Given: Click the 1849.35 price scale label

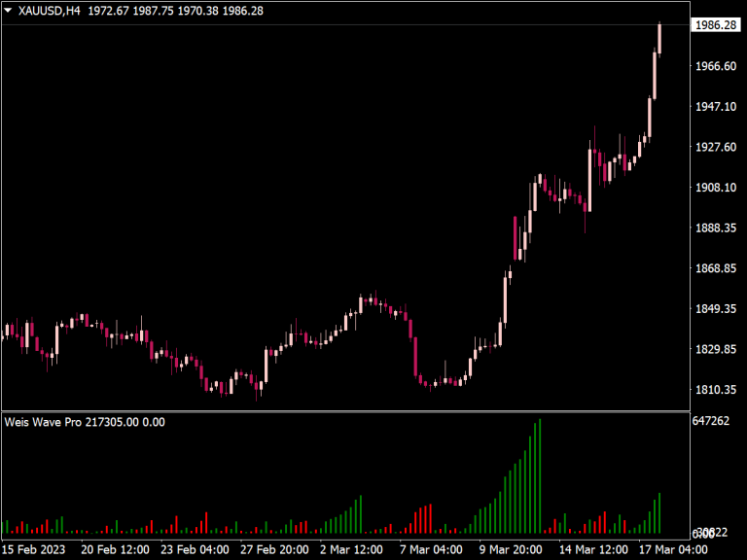Looking at the screenshot, I should pos(715,309).
